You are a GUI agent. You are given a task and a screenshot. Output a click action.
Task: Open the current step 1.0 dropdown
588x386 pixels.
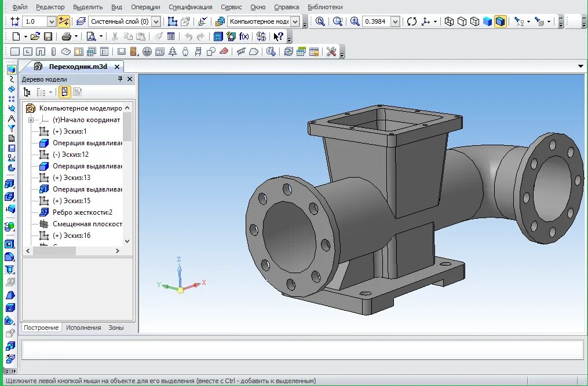pos(52,21)
